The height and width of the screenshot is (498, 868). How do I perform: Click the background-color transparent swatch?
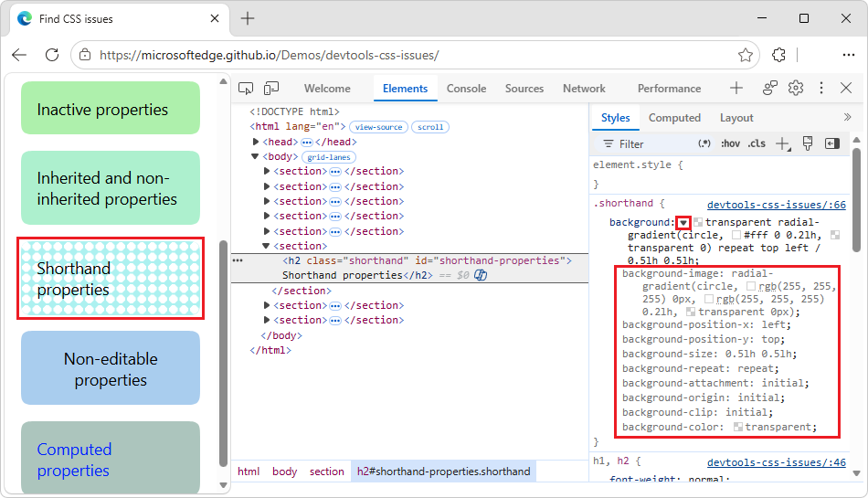[738, 427]
